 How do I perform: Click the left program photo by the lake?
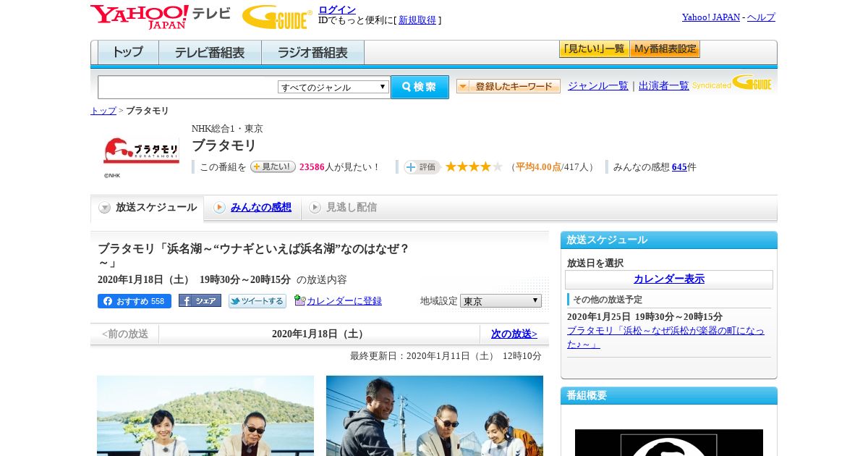[205, 415]
